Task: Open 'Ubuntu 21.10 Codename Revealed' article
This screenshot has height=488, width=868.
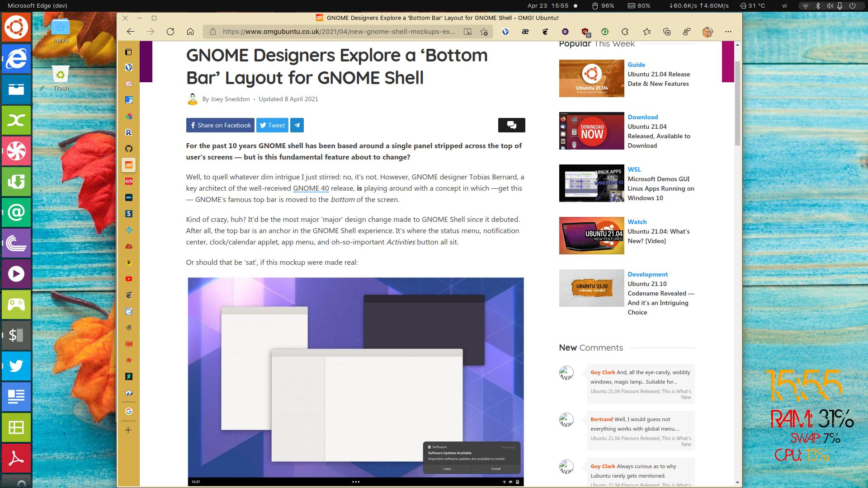Action: (661, 298)
